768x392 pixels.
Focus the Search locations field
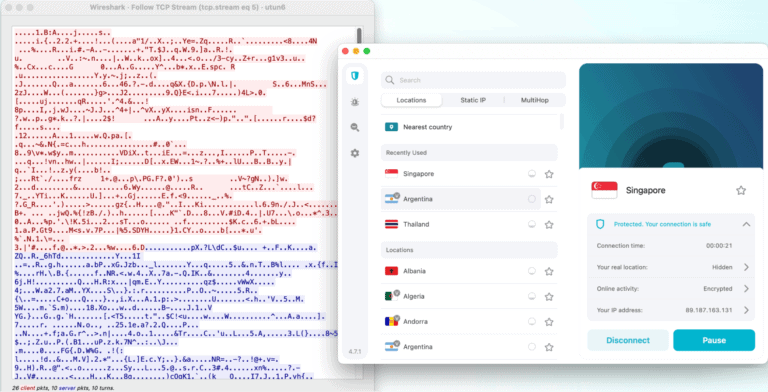473,80
